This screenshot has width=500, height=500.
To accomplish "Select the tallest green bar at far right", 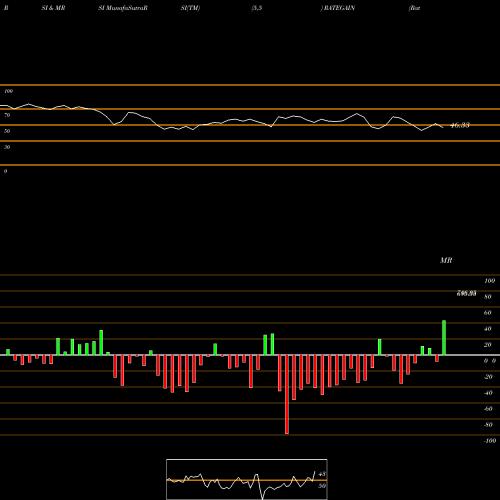I will 444,338.
